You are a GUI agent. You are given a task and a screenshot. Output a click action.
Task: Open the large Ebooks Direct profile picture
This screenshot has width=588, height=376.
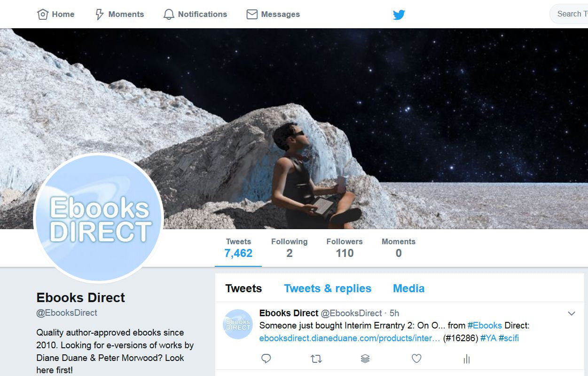point(99,218)
